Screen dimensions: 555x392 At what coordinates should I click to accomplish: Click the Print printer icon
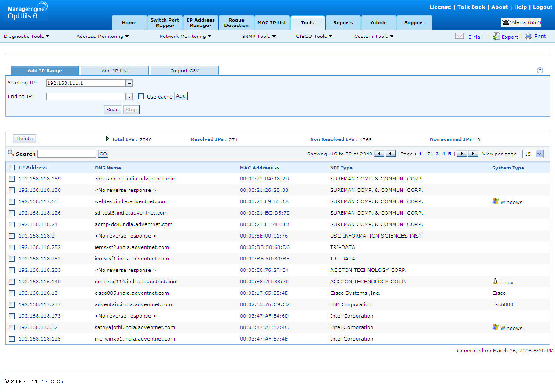point(528,37)
